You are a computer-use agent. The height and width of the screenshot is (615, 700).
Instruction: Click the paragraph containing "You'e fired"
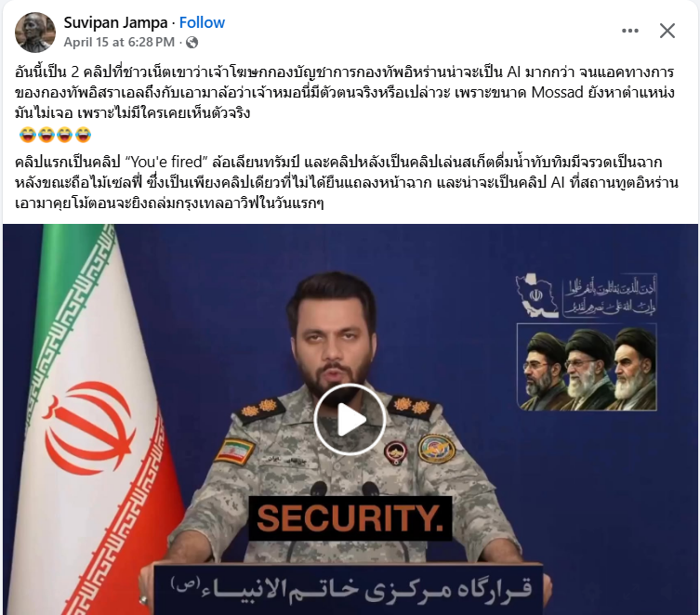(347, 182)
